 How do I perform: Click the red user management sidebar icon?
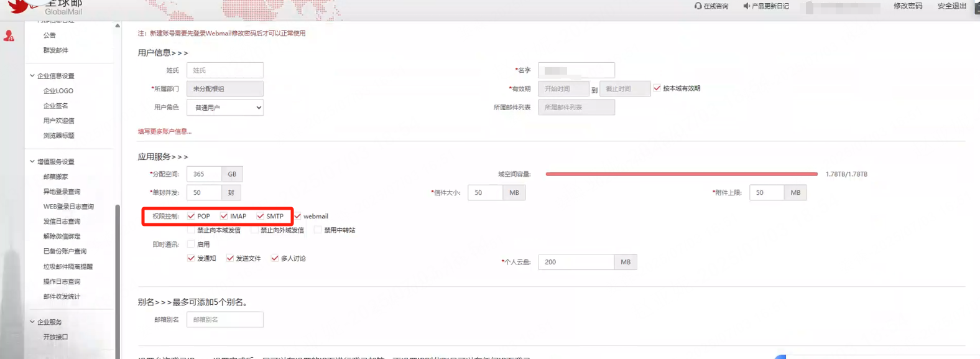pyautogui.click(x=9, y=36)
